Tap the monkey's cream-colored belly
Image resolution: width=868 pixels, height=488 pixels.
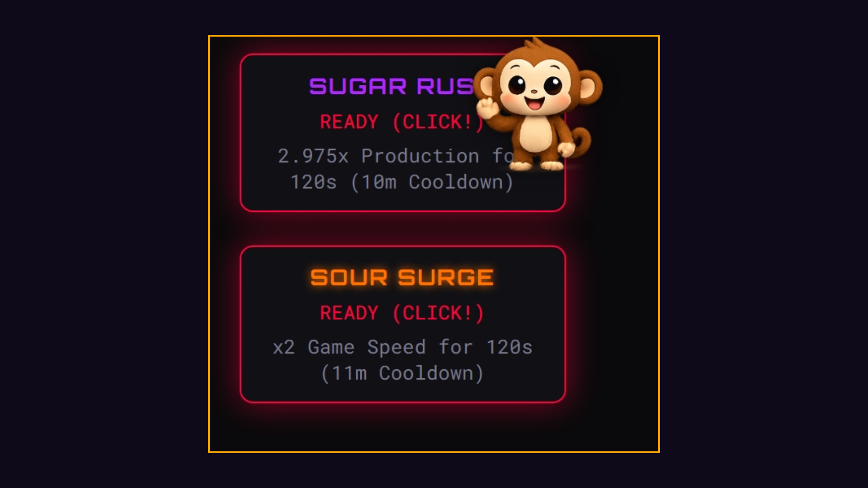click(537, 135)
